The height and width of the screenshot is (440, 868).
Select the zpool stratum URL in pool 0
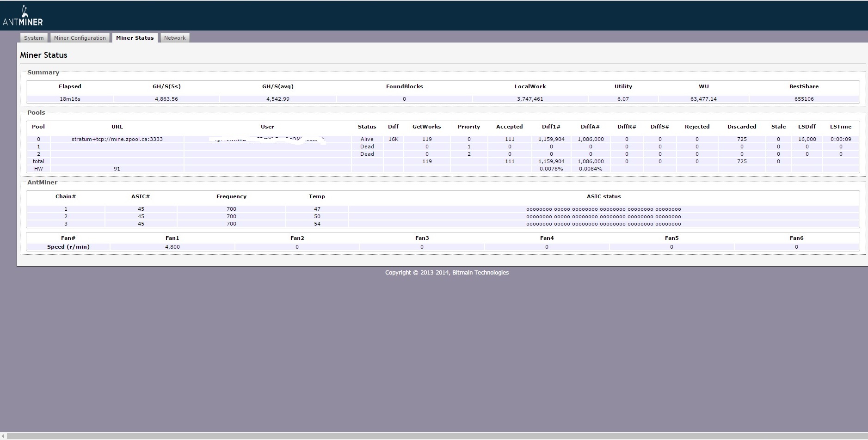tap(117, 139)
